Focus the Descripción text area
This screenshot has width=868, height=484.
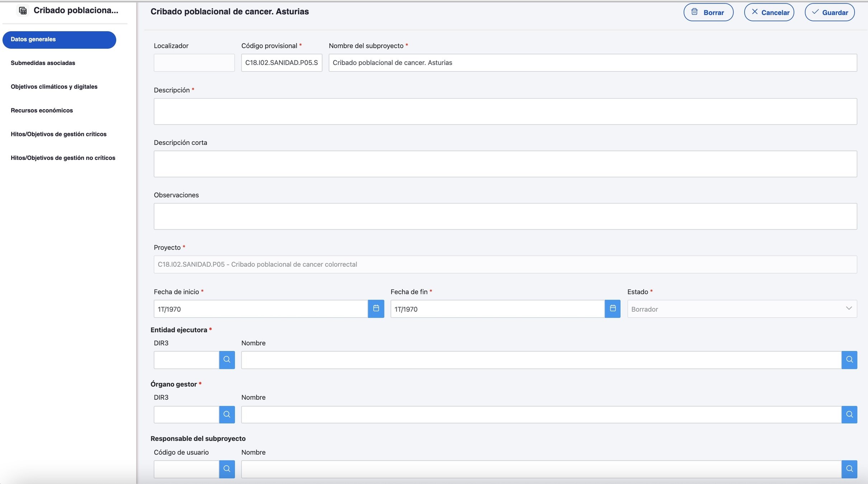(505, 111)
